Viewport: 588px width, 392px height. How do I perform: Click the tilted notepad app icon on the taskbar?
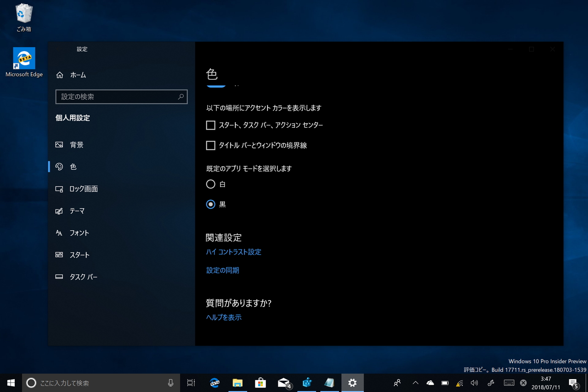point(329,383)
